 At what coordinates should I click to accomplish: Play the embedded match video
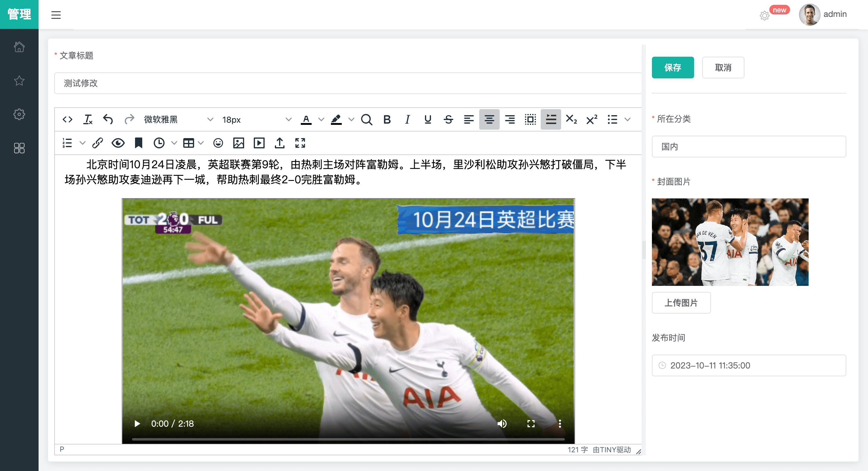coord(137,423)
